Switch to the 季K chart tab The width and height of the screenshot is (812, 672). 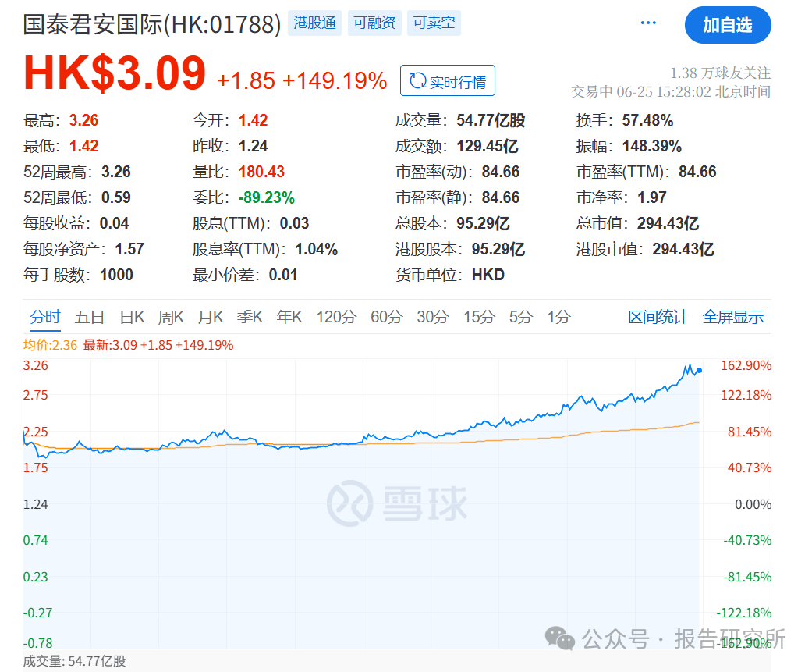(x=250, y=317)
